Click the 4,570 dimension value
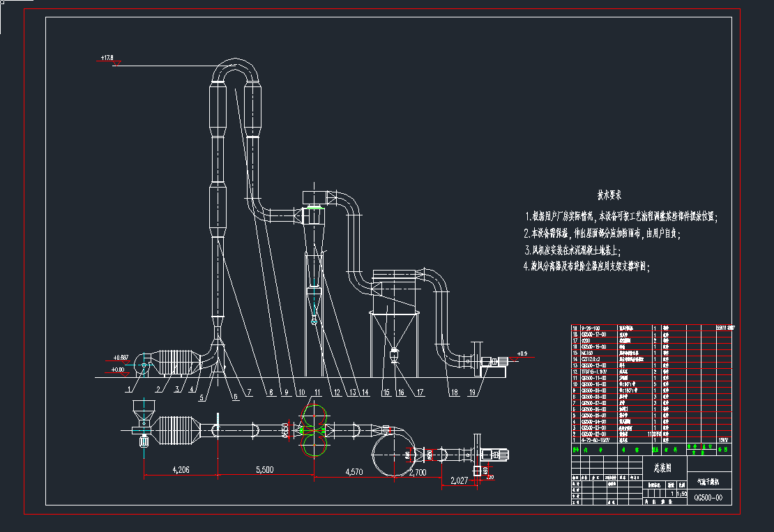Screen dimensions: 774x532 (354, 472)
